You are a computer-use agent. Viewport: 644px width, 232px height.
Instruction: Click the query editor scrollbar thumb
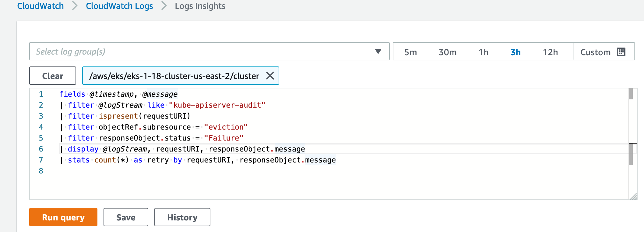coord(631,154)
